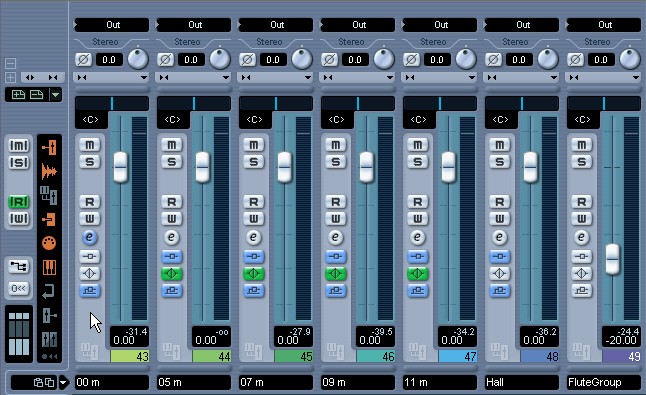Toggle green EQ bypass button on 07 m
Viewport: 646px width, 395px height.
point(253,273)
